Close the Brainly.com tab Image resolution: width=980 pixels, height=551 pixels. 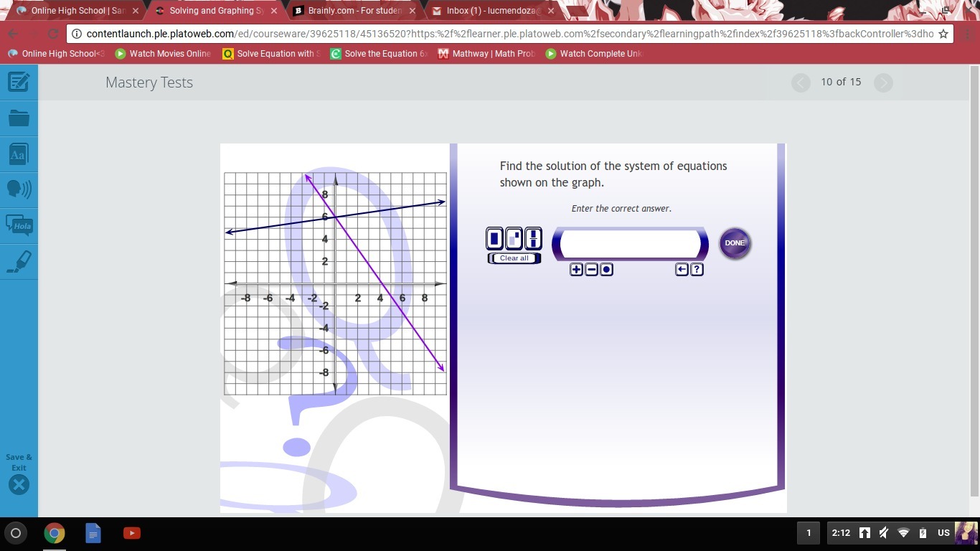pos(413,11)
